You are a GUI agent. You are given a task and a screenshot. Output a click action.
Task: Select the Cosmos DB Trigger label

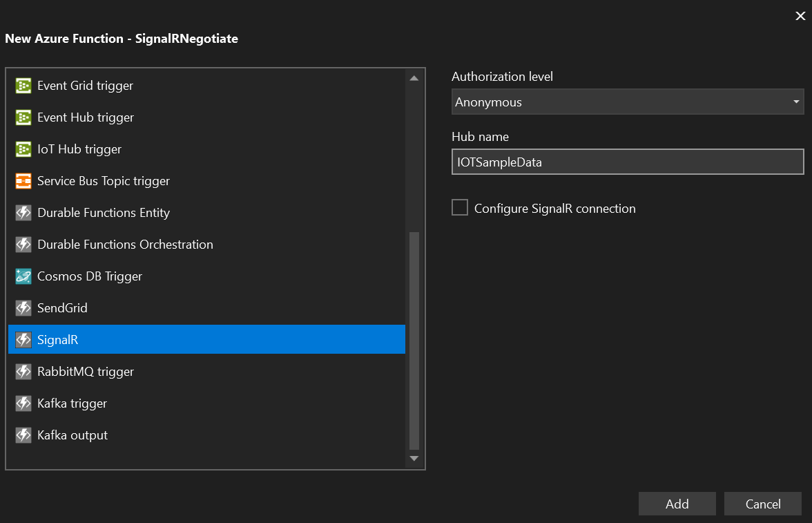click(90, 276)
